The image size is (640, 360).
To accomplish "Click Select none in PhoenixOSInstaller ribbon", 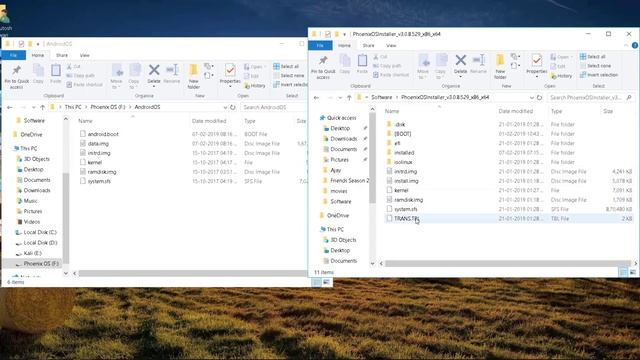I will 596,66.
